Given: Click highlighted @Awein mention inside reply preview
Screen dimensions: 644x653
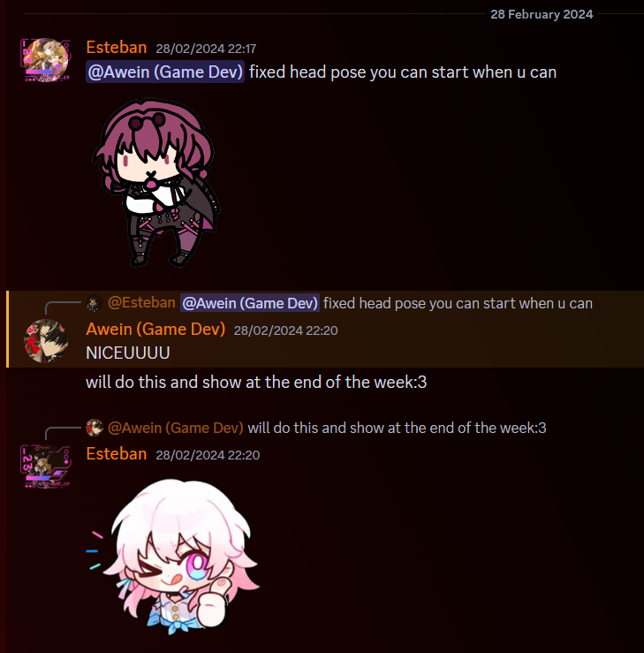Looking at the screenshot, I should click(250, 303).
